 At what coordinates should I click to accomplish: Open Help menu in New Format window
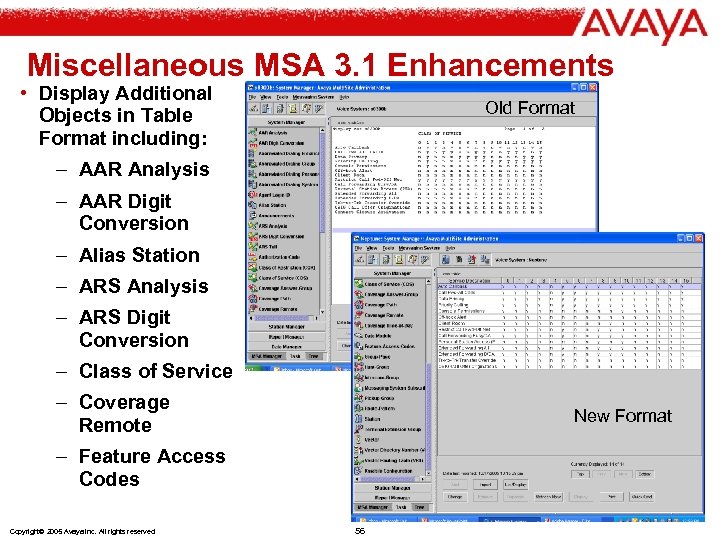(x=450, y=248)
